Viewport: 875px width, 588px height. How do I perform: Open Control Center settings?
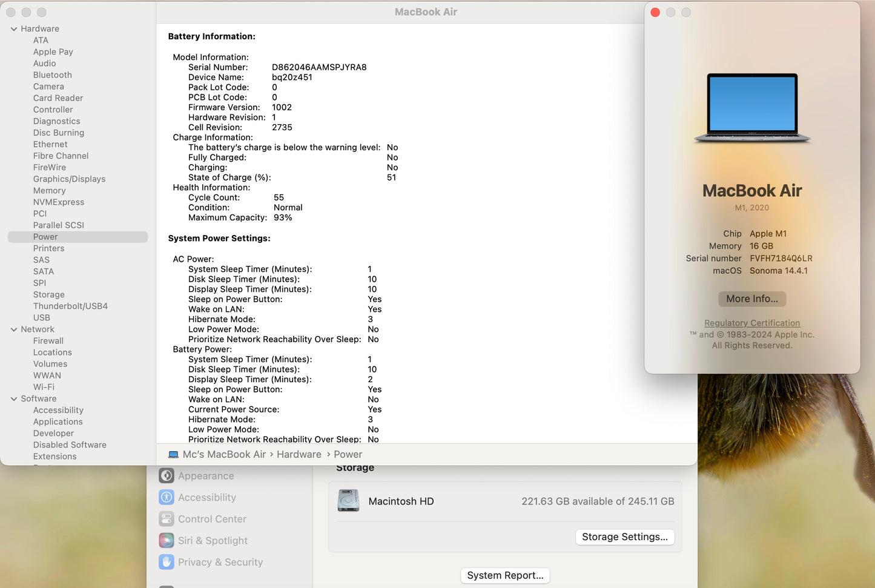click(211, 519)
